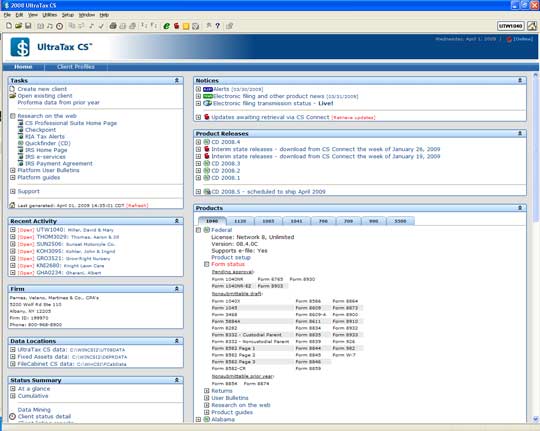Viewport: 540px width, 431px height.
Task: Click the vertical scrollbar up arrow
Action: [536, 75]
